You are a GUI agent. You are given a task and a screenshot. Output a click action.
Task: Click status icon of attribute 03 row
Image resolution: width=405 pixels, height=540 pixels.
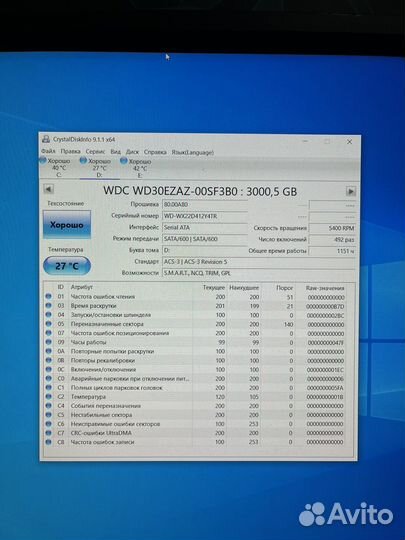[x=48, y=305]
